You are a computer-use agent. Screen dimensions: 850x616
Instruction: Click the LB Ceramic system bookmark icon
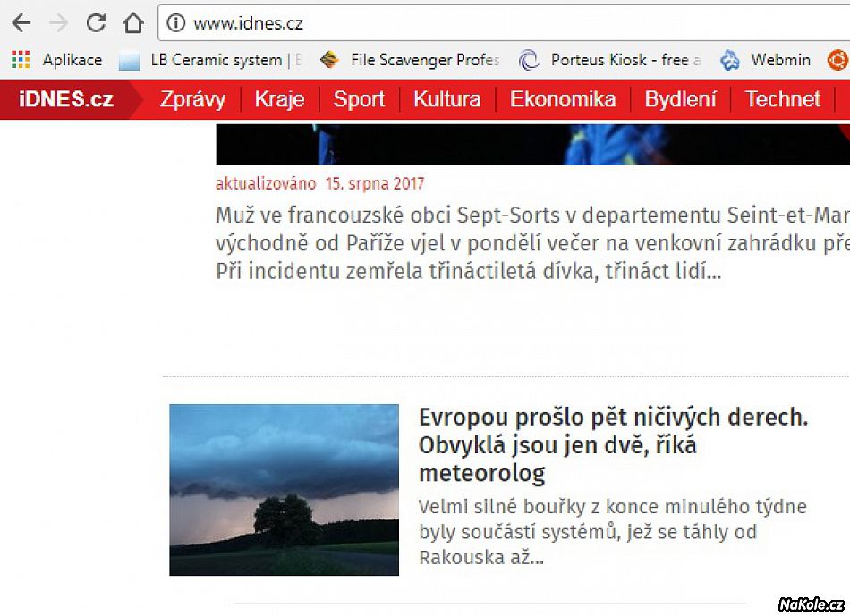(130, 60)
